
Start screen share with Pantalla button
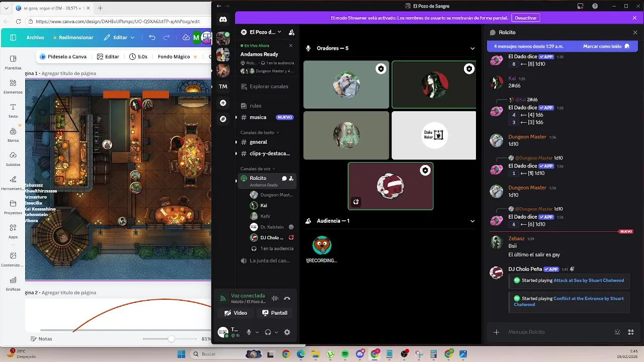pyautogui.click(x=275, y=313)
